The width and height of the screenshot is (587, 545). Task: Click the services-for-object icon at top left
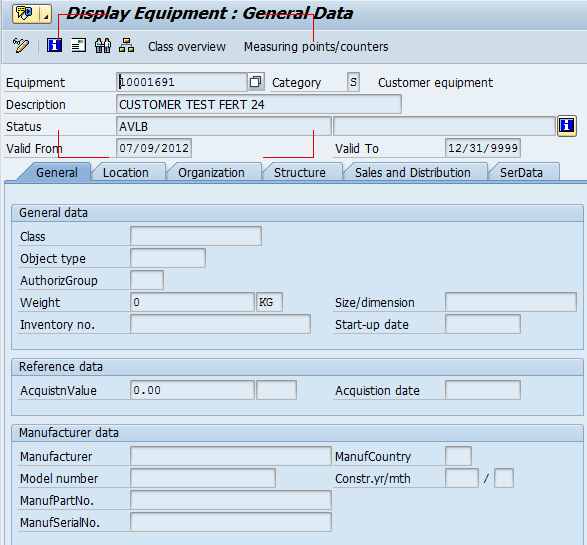[25, 14]
